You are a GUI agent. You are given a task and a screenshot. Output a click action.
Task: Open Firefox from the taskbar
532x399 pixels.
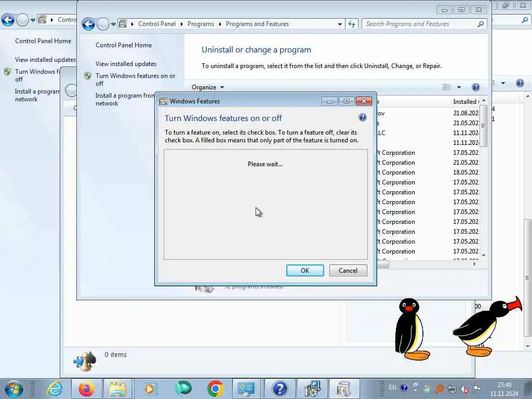click(87, 389)
